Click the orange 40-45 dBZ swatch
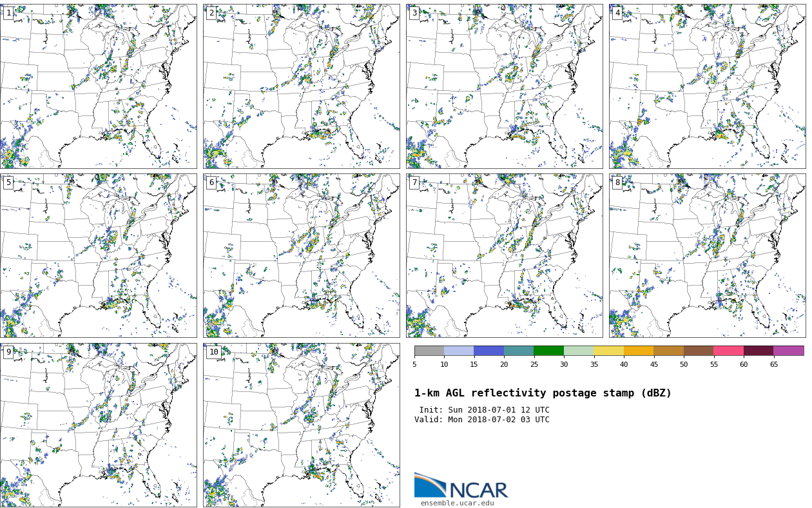The height and width of the screenshot is (508, 812). coord(639,351)
